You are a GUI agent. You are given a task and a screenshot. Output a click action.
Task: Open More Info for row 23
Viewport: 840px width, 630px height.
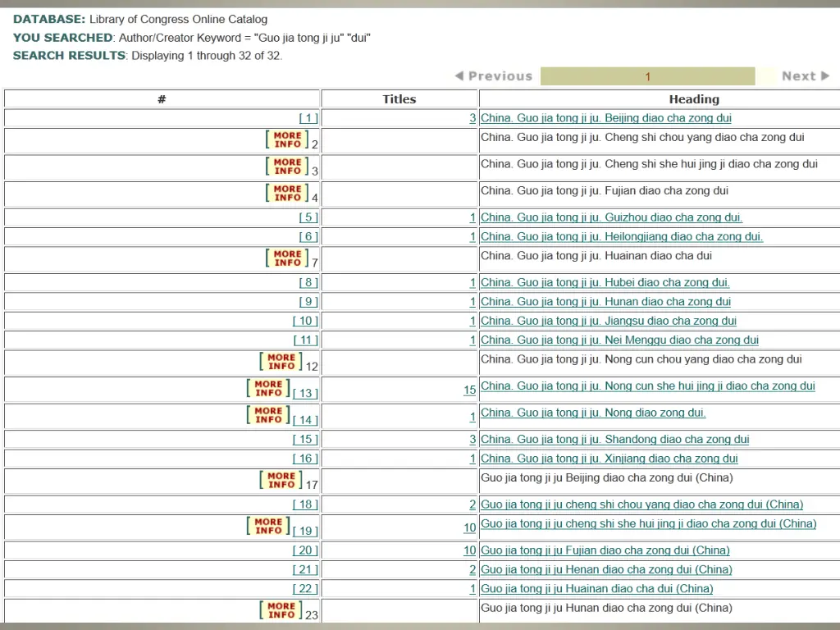[281, 610]
